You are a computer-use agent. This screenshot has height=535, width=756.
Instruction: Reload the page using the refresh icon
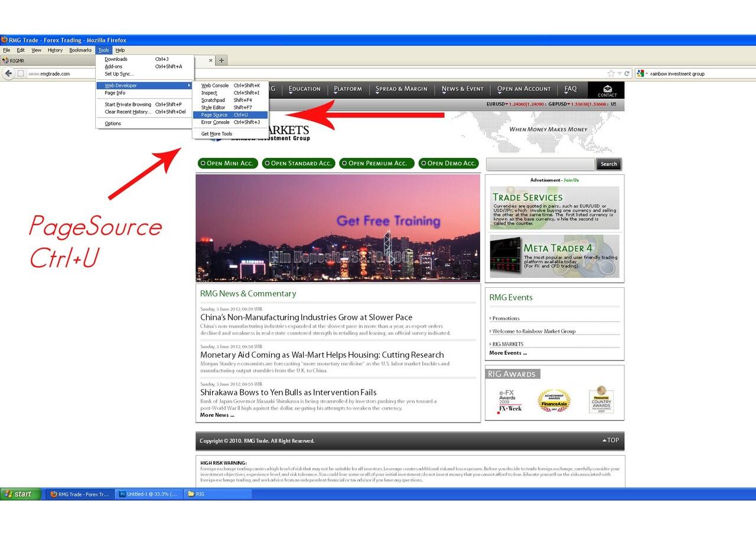coord(627,74)
